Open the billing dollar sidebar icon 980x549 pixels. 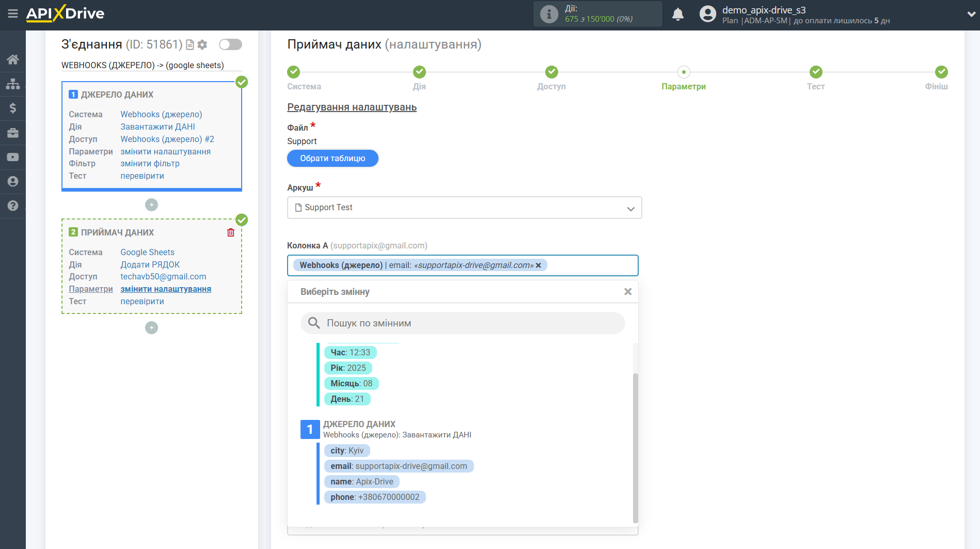[x=13, y=108]
